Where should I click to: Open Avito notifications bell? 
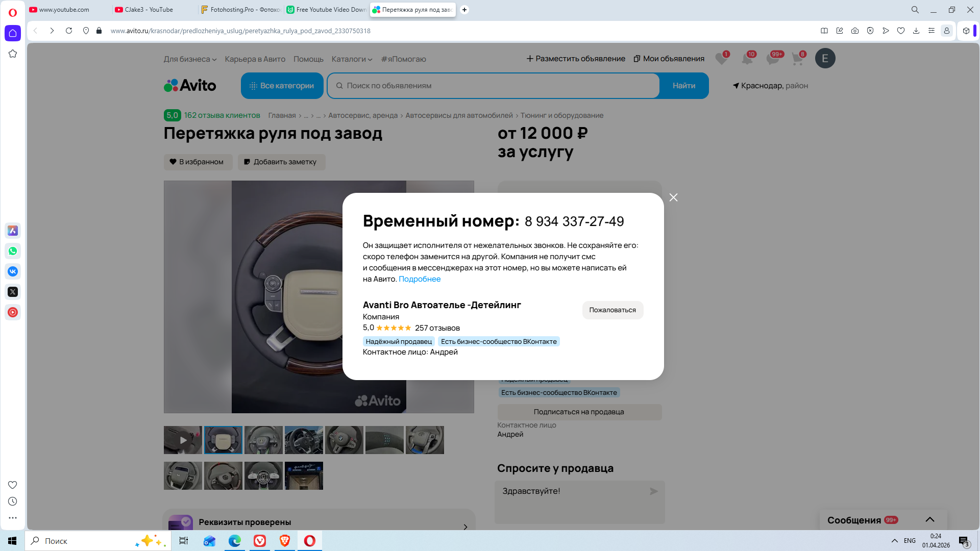pos(747,59)
